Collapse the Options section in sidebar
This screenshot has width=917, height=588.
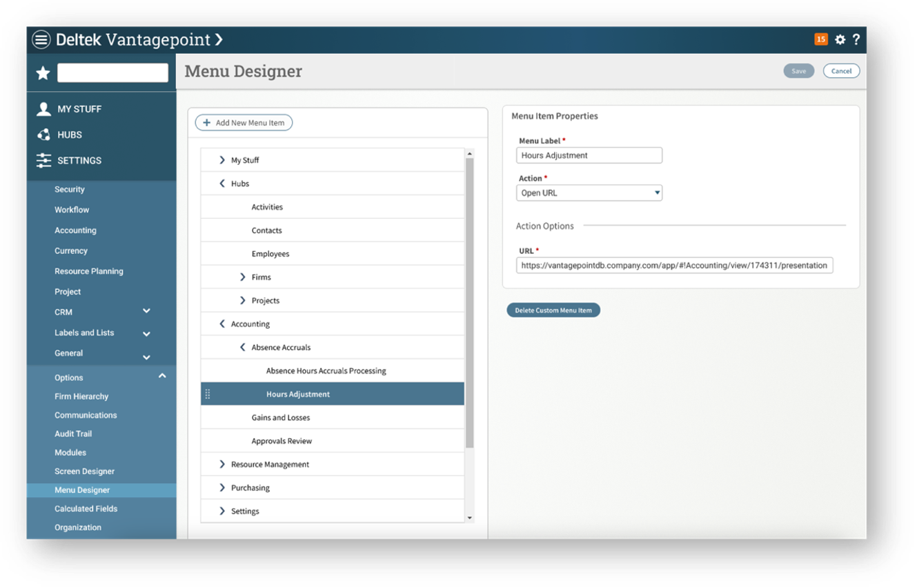tap(162, 376)
